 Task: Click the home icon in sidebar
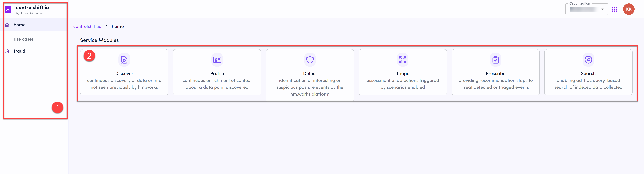7,25
